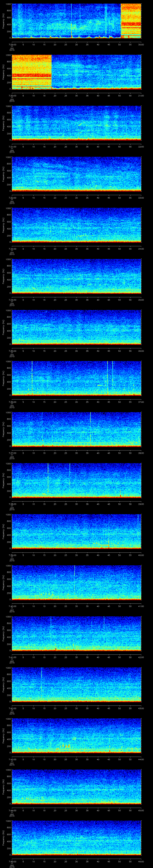Choose the spectrogram panel starting at 7:38:00
The image size is (153, 868).
point(76,481)
